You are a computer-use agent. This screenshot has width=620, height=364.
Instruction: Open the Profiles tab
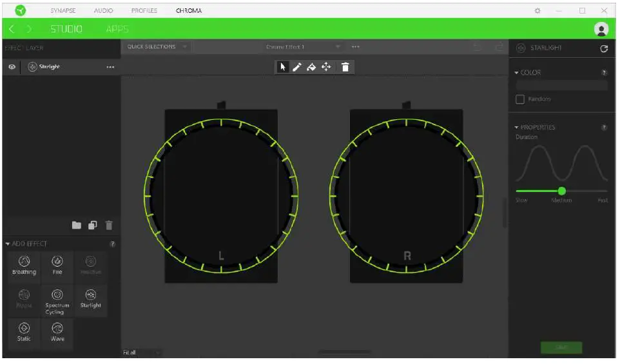tap(144, 11)
